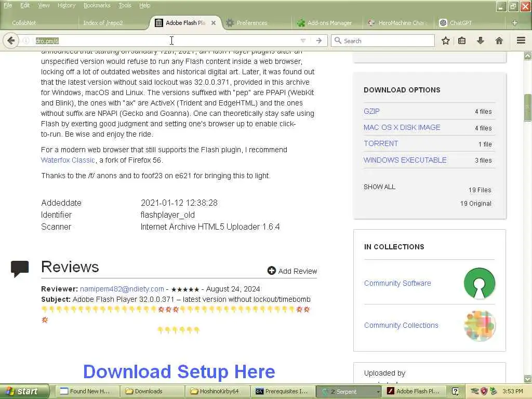Image resolution: width=532 pixels, height=399 pixels.
Task: Open the 2 Serpent taskbar group
Action: coord(349,391)
